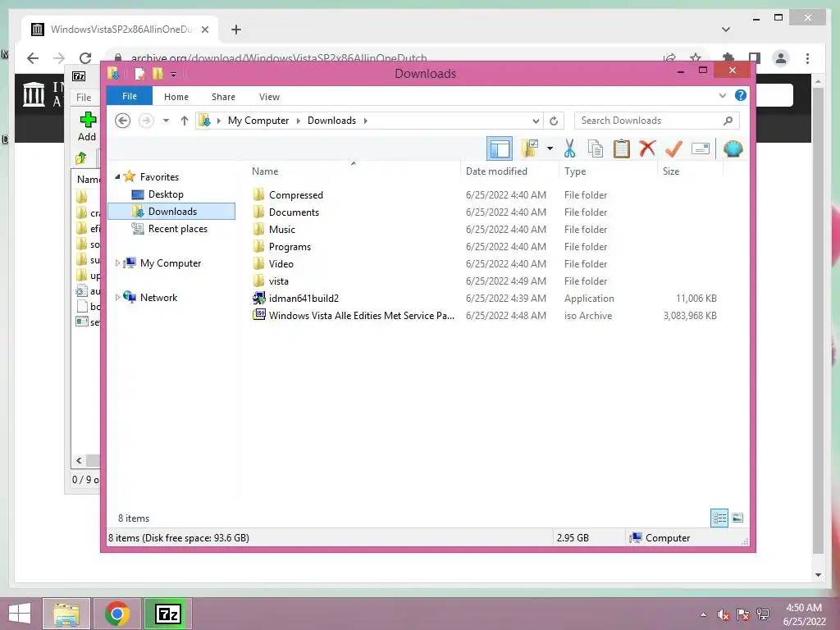Go back with Explorer back arrow
Image resolution: width=840 pixels, height=630 pixels.
coord(123,121)
